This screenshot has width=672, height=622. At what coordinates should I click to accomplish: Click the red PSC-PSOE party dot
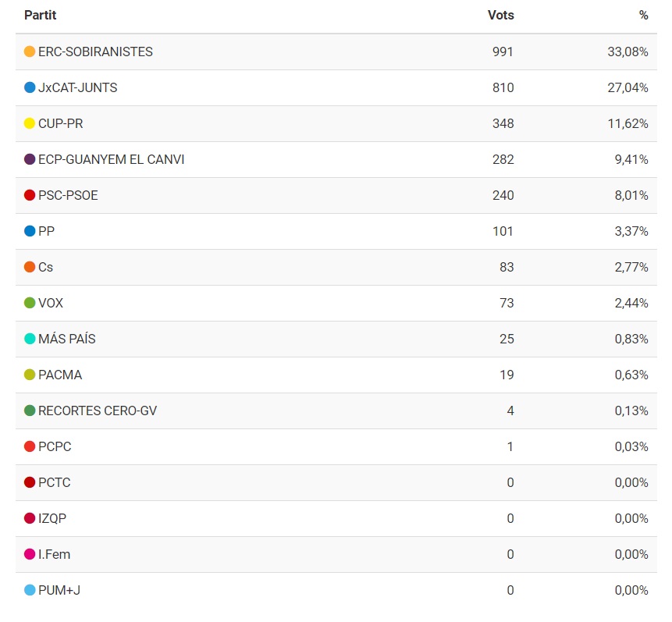[x=30, y=195]
